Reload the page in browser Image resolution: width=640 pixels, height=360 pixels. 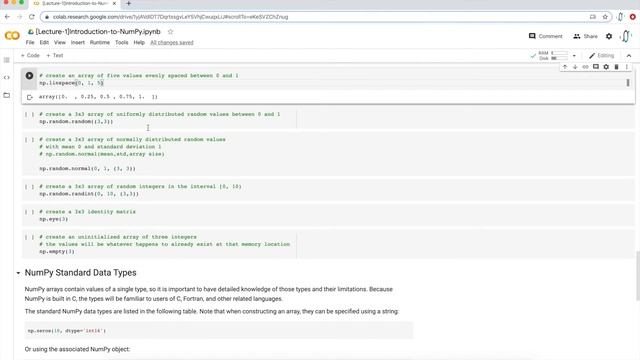[x=31, y=17]
